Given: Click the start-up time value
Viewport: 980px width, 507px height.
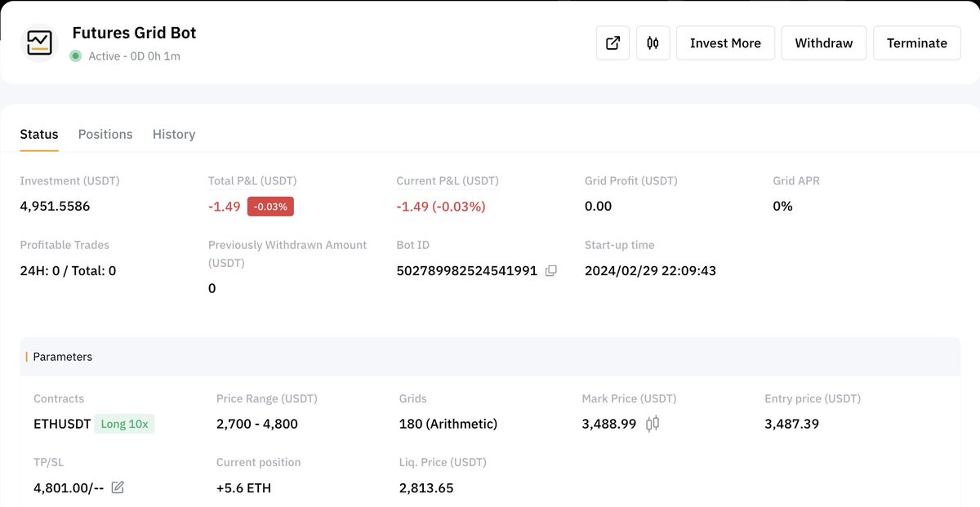Looking at the screenshot, I should 650,270.
